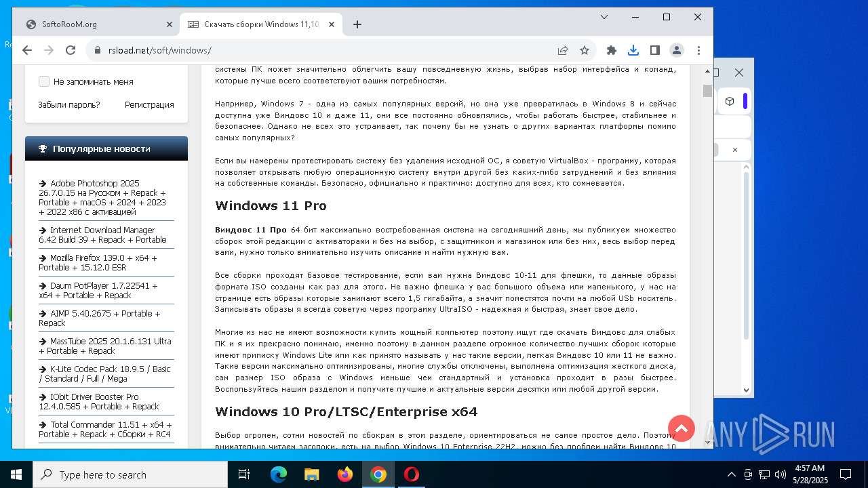
Task: Launch Opera from taskbar
Action: click(x=412, y=474)
